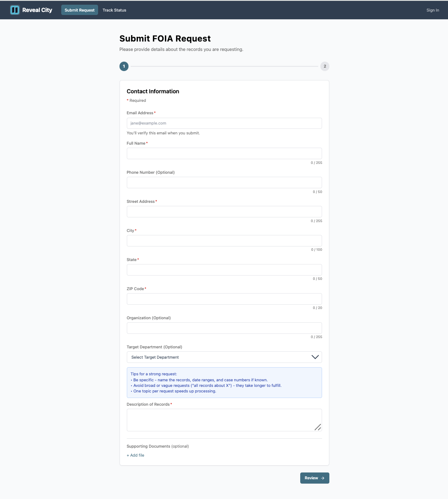Select step 1 progress indicator
Image resolution: width=448 pixels, height=499 pixels.
tap(124, 66)
